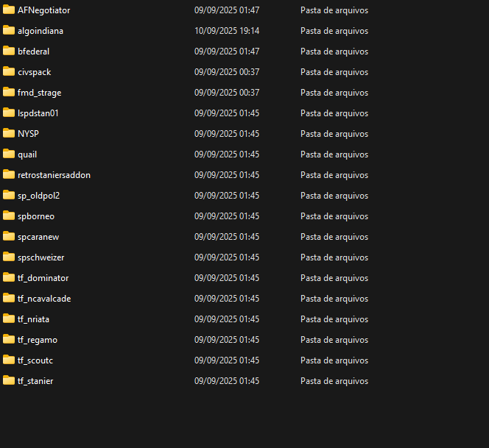
Task: Click the NYSP folder icon
Action: 9,134
